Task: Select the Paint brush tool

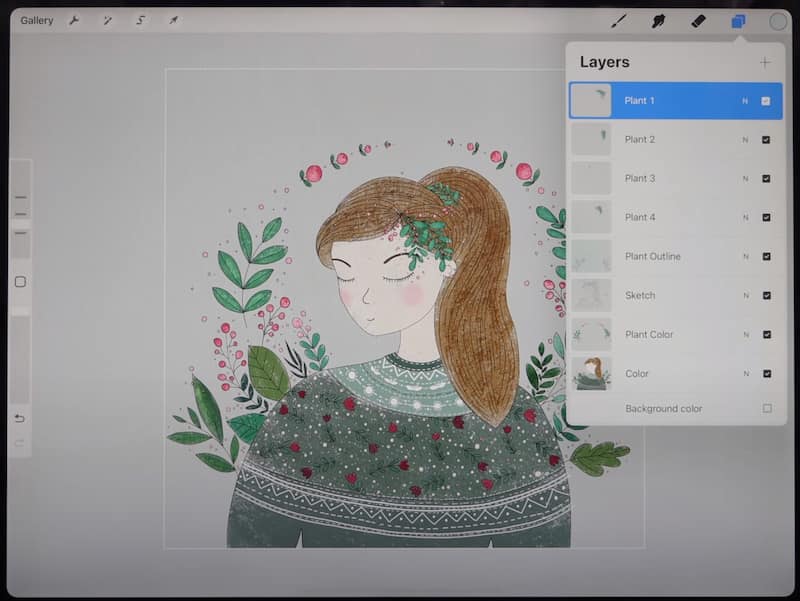Action: [x=619, y=20]
